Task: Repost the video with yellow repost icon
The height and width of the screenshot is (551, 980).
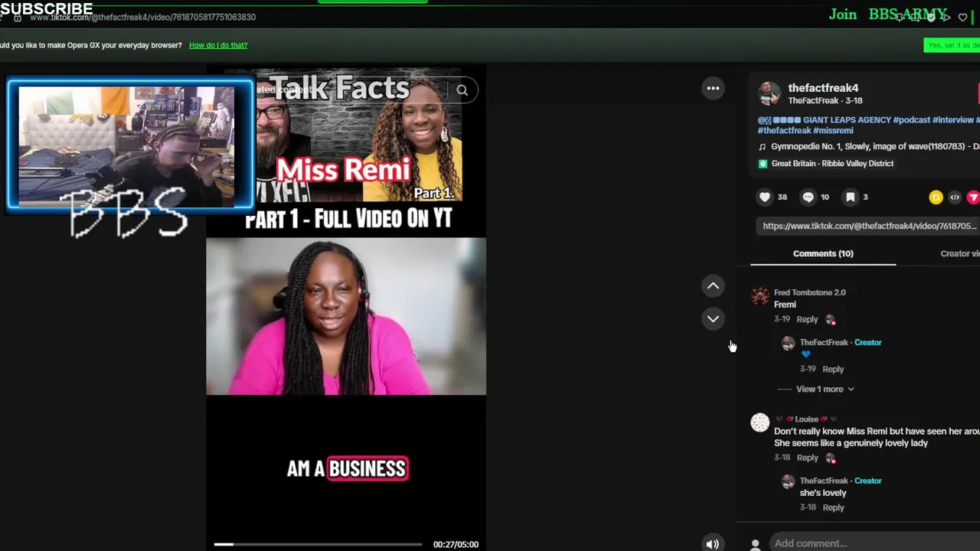Action: coord(936,197)
